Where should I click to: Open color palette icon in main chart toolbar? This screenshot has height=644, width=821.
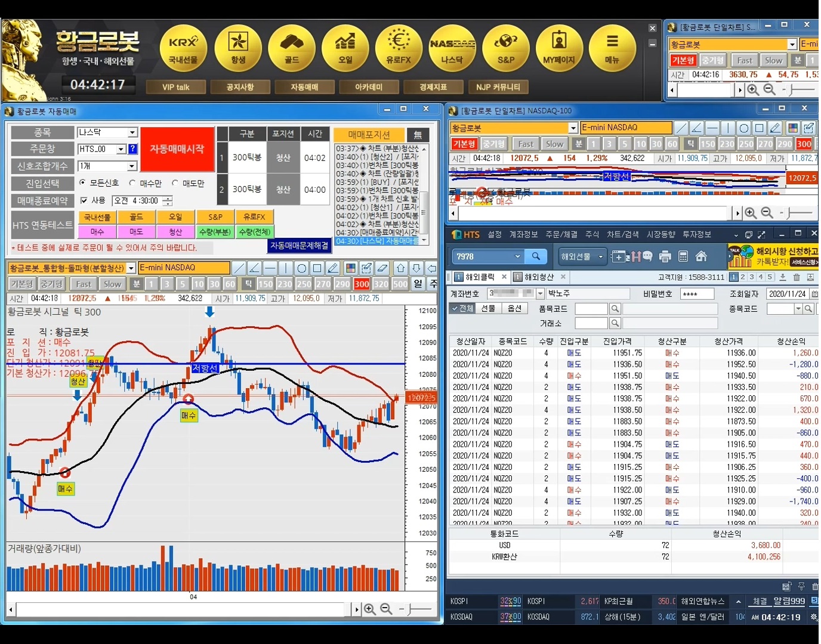(x=351, y=268)
